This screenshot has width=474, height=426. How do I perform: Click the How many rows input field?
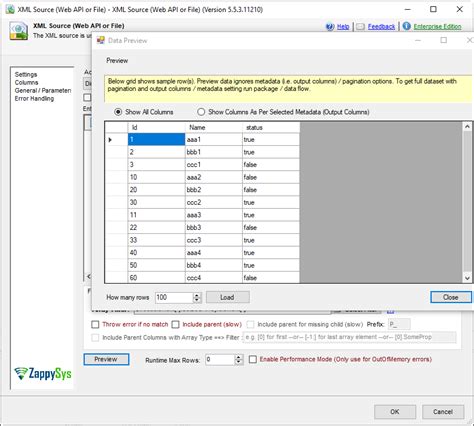point(174,297)
